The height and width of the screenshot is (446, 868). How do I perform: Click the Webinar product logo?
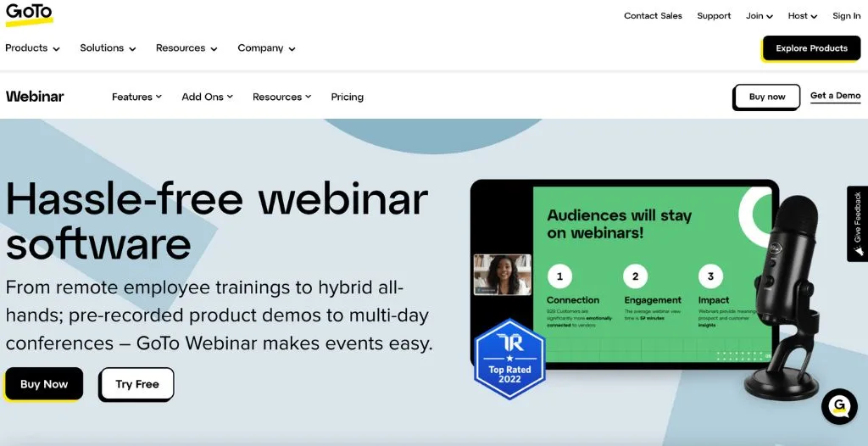point(35,97)
